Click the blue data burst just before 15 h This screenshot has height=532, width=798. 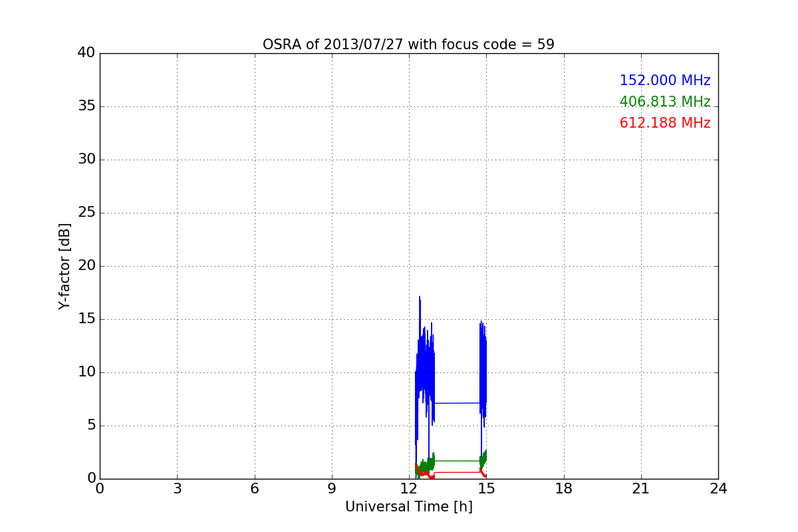pos(483,372)
